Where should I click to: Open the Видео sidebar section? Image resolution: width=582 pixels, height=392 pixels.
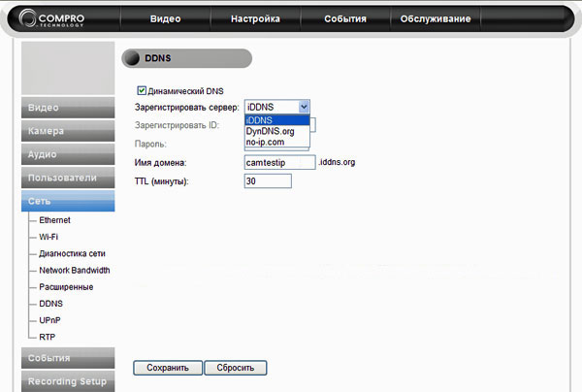click(x=68, y=108)
